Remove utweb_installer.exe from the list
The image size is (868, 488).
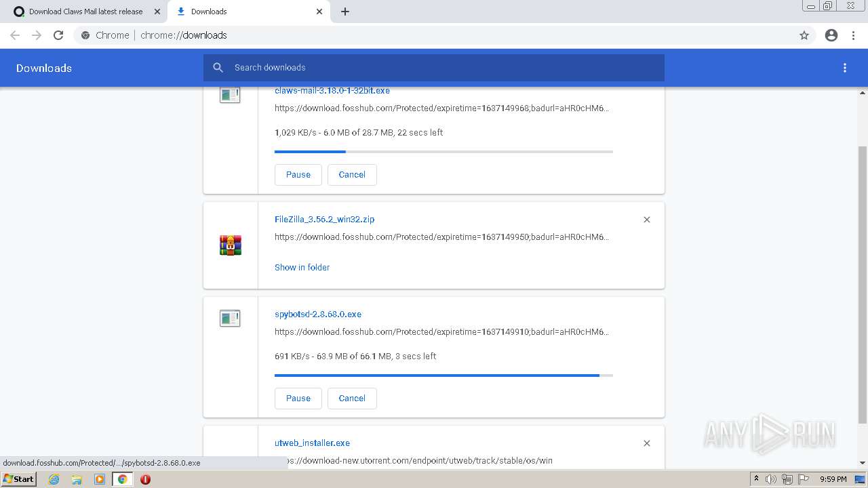coord(647,443)
